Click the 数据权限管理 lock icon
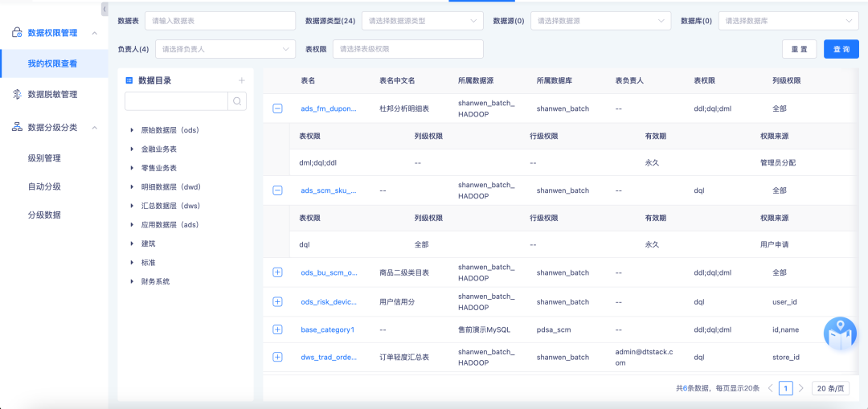Image resolution: width=868 pixels, height=409 pixels. (17, 33)
